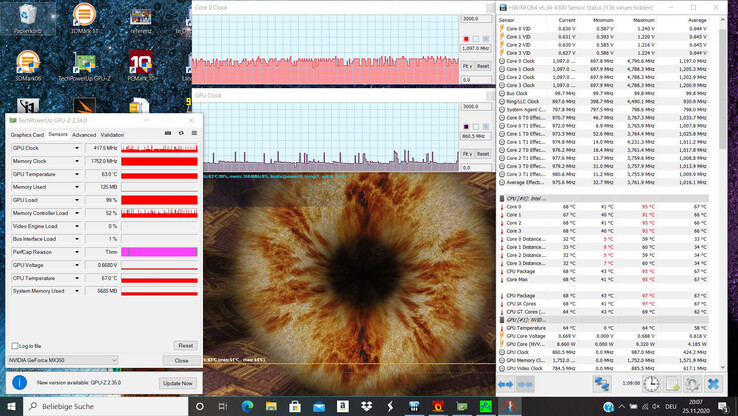Open the NVIDIA GeForce MX350 device selector
This screenshot has width=738, height=416.
(63, 360)
